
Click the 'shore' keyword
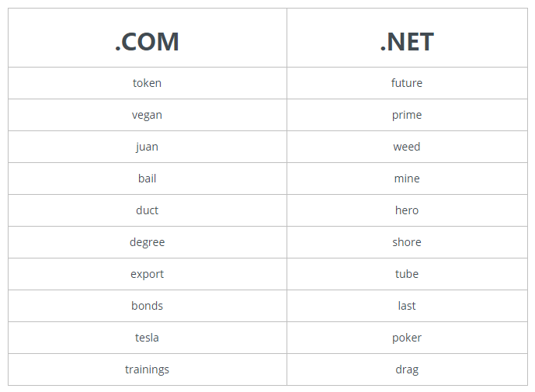(407, 242)
